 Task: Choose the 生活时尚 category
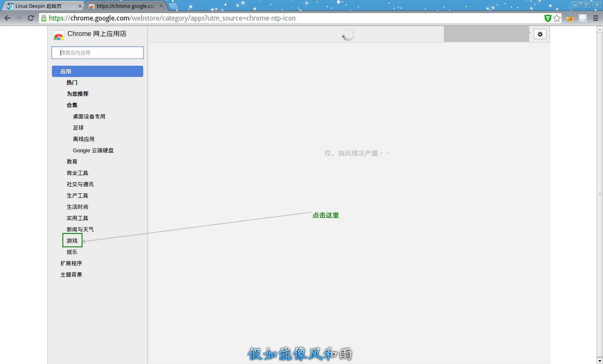click(77, 207)
